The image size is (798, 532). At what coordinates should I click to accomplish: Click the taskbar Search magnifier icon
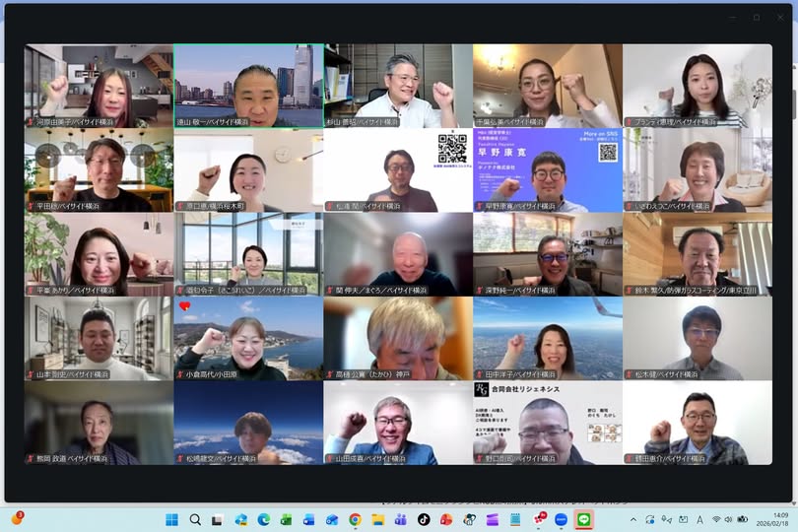(195, 519)
